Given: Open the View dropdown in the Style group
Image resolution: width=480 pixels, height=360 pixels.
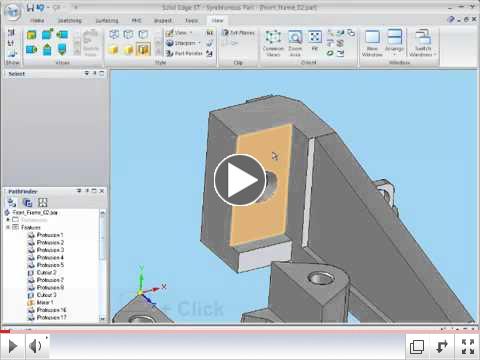Looking at the screenshot, I should 179,33.
